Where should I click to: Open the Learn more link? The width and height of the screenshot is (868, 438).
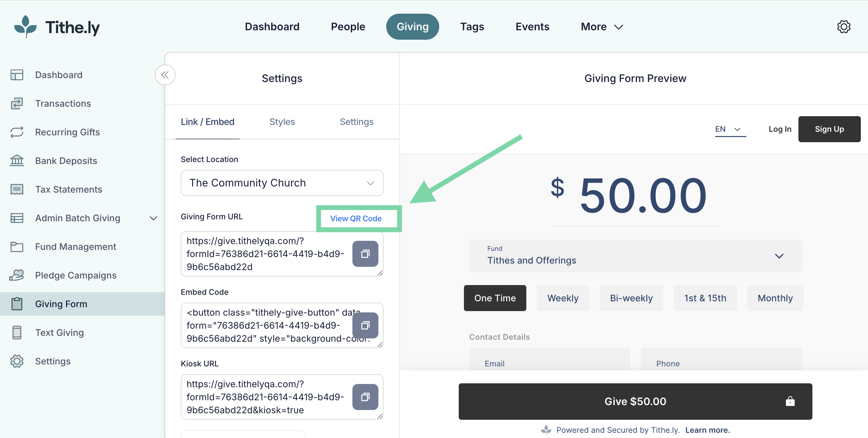(x=708, y=430)
